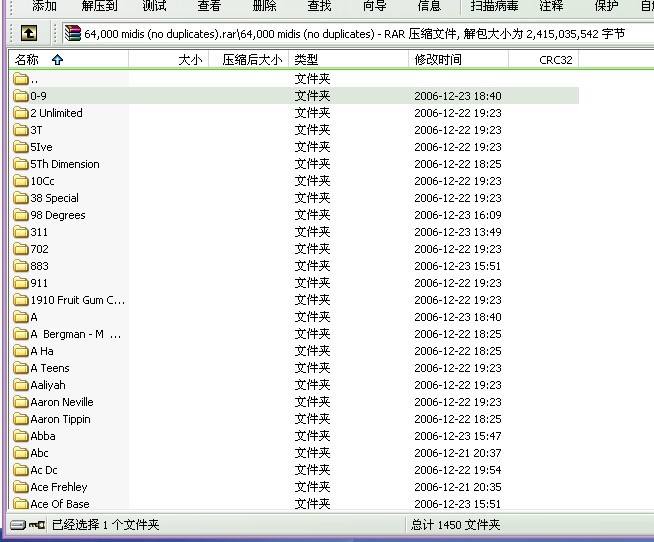
Task: Select the 2 Unlimited folder icon
Action: click(x=20, y=113)
